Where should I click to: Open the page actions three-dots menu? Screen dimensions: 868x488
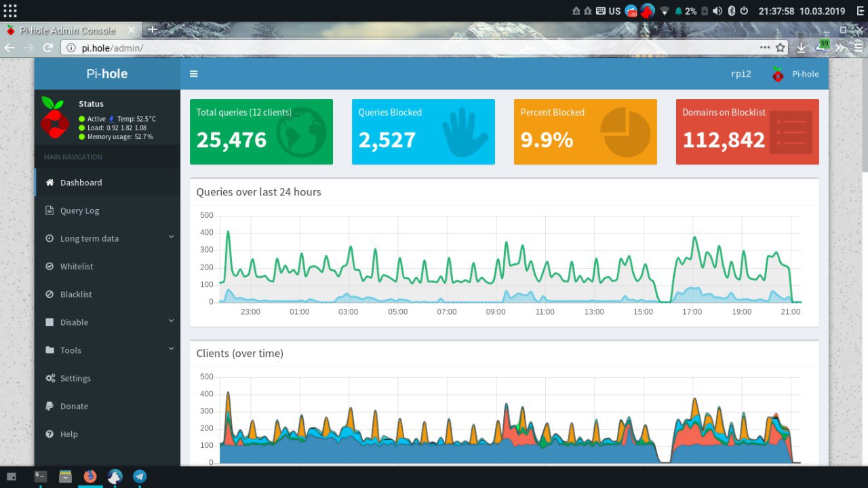pyautogui.click(x=765, y=48)
